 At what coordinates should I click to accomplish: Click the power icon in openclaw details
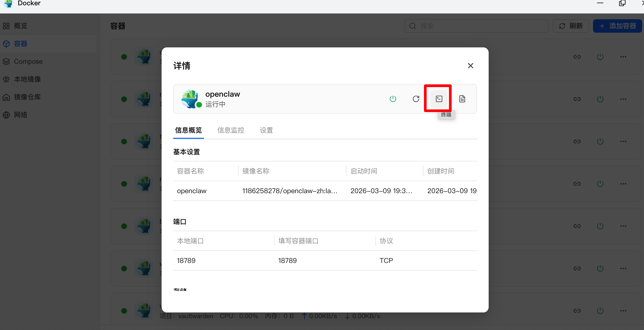pyautogui.click(x=393, y=99)
